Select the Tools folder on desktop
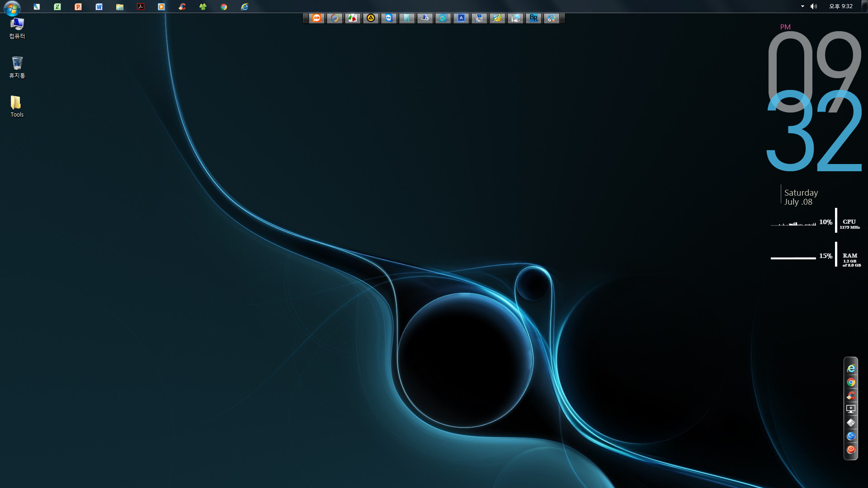This screenshot has width=868, height=488. point(17,106)
